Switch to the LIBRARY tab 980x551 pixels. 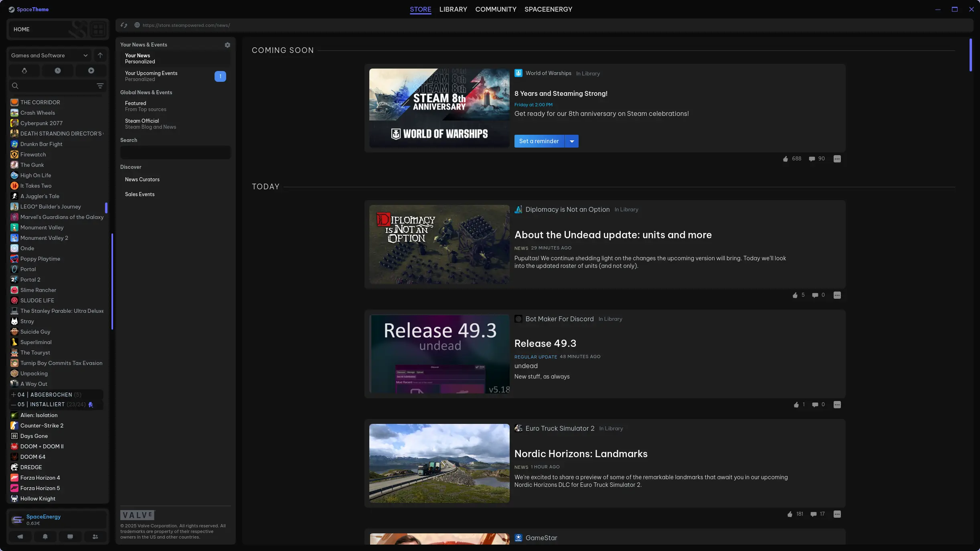(453, 9)
